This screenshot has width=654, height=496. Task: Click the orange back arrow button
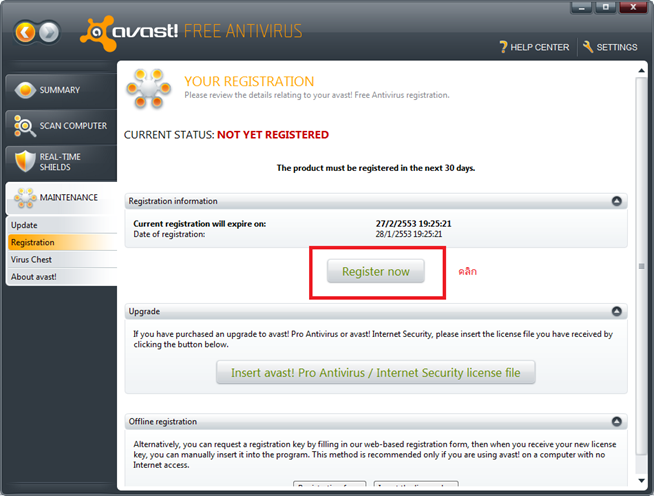(26, 32)
